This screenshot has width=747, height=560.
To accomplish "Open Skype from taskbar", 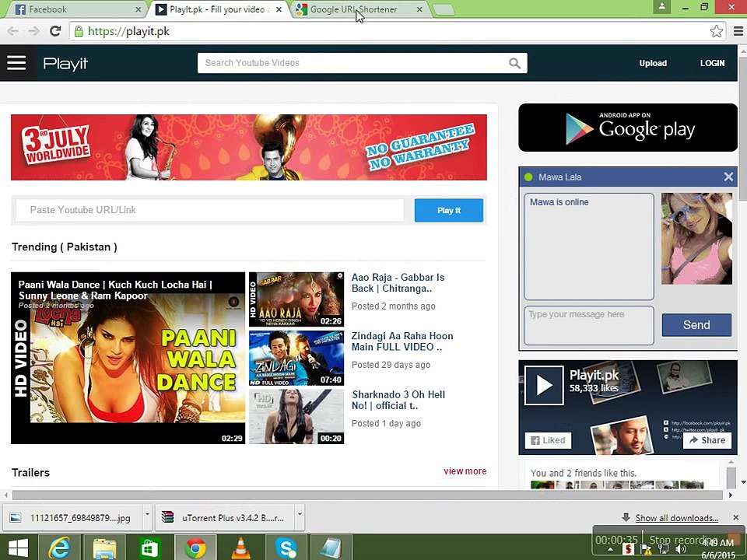I will coord(286,548).
